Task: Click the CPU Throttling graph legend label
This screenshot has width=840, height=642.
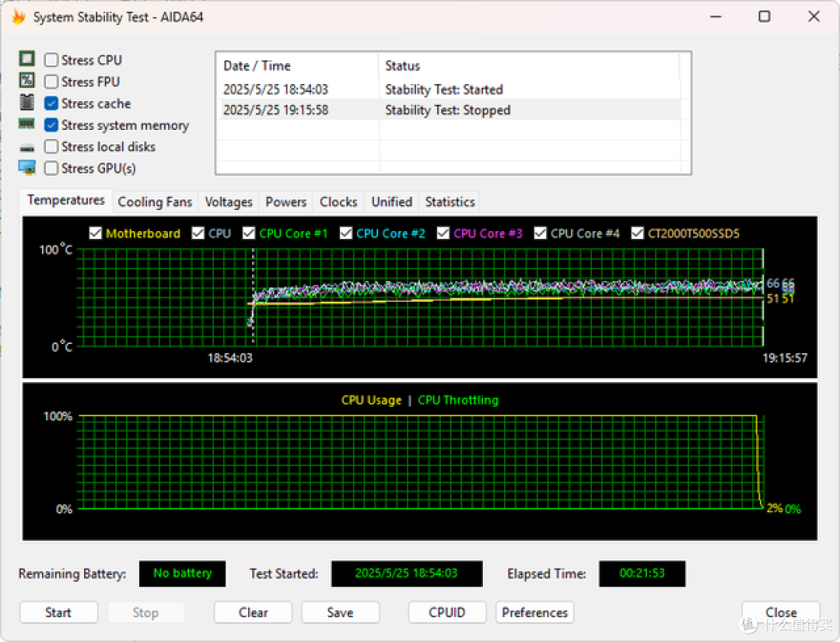Action: (x=458, y=400)
